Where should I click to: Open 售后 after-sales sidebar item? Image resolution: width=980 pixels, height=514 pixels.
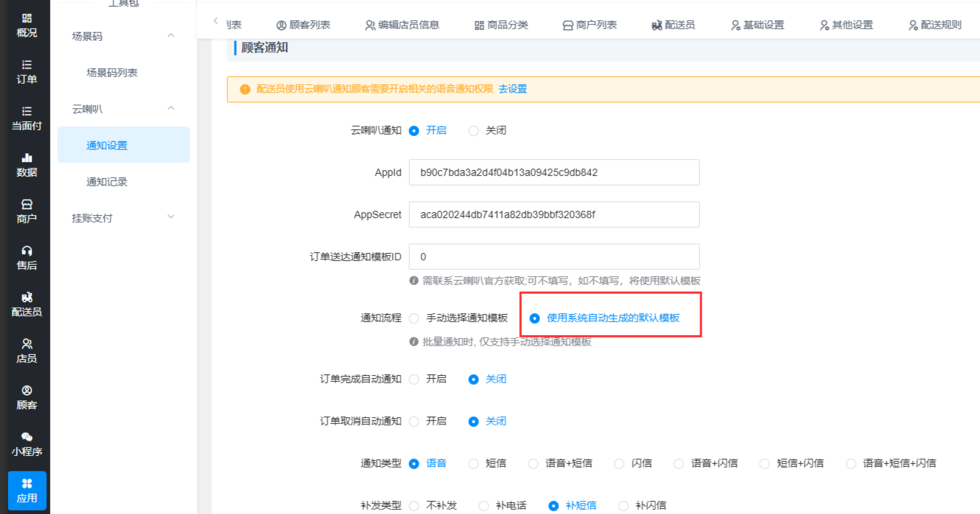click(x=26, y=258)
